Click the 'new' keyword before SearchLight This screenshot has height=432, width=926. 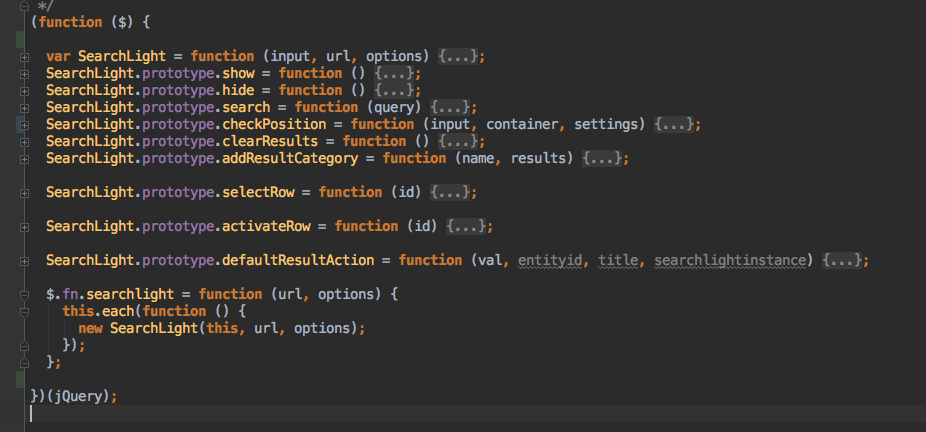pyautogui.click(x=90, y=328)
